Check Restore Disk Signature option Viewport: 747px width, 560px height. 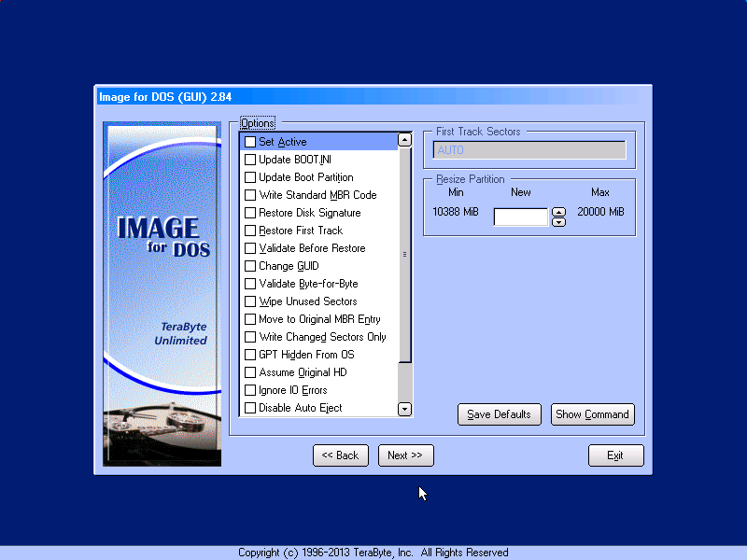point(250,213)
